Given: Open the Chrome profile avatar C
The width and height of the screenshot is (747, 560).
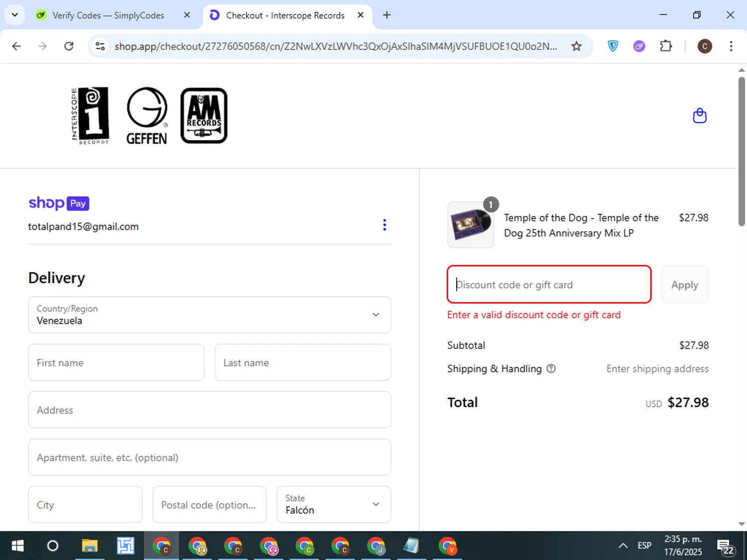Looking at the screenshot, I should tap(705, 46).
